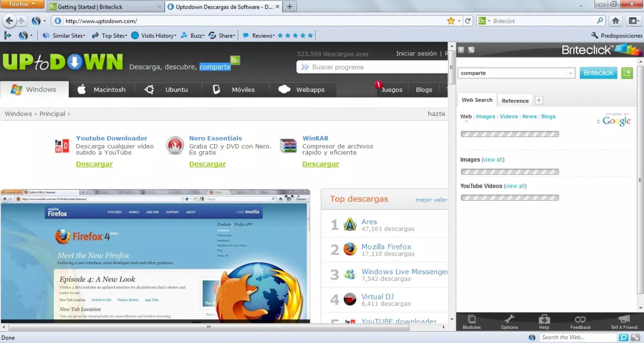Bookmark page with the star icon
The image size is (644, 343).
click(451, 21)
